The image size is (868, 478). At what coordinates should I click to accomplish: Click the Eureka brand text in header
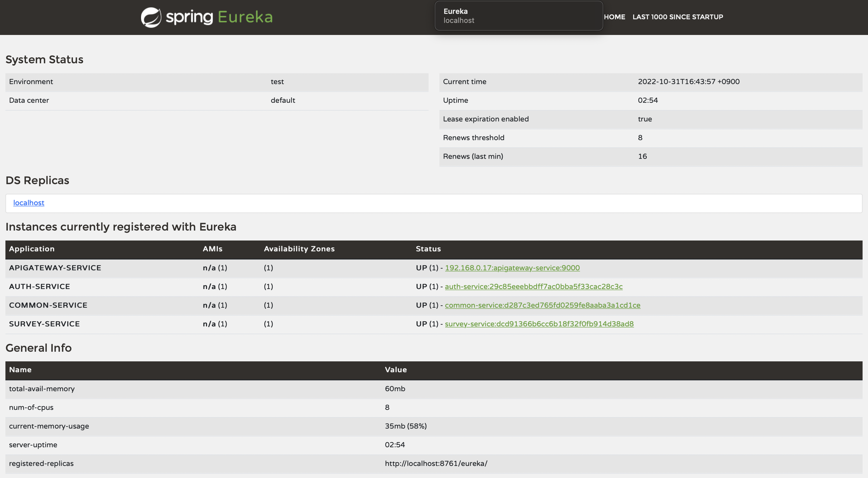245,17
